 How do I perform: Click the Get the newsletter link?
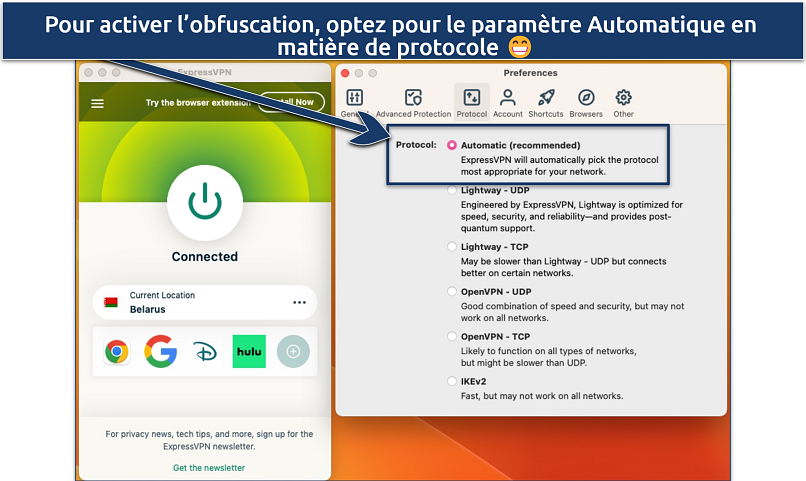tap(208, 467)
